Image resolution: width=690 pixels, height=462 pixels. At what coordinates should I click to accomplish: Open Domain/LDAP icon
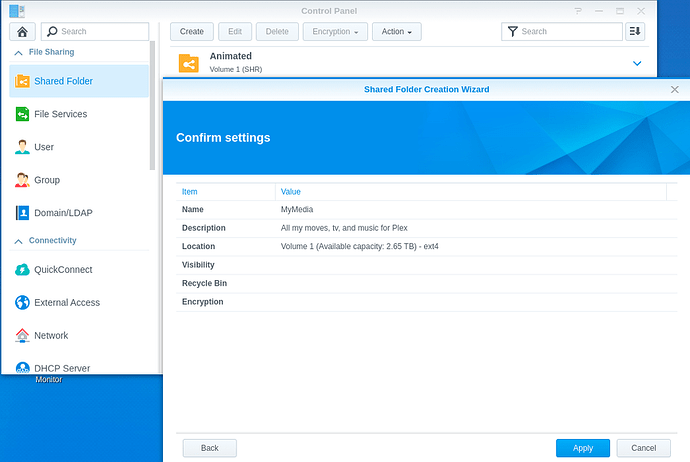click(x=22, y=213)
